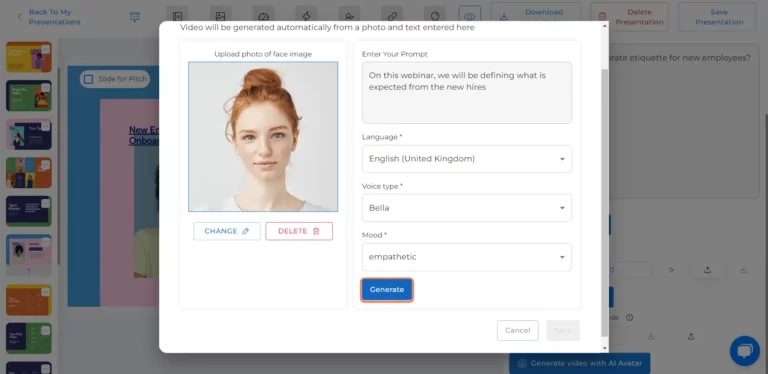Open presentation mode icon in top toolbar
768x374 pixels.
click(x=135, y=17)
